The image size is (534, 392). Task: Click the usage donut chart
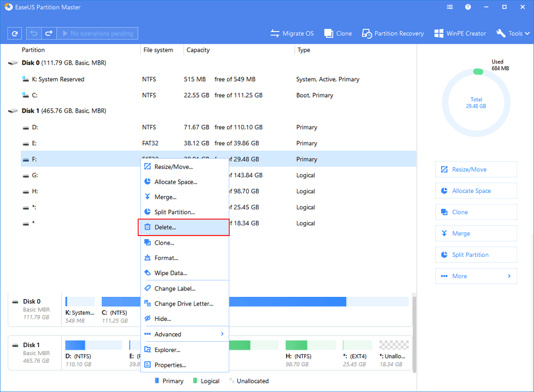476,103
